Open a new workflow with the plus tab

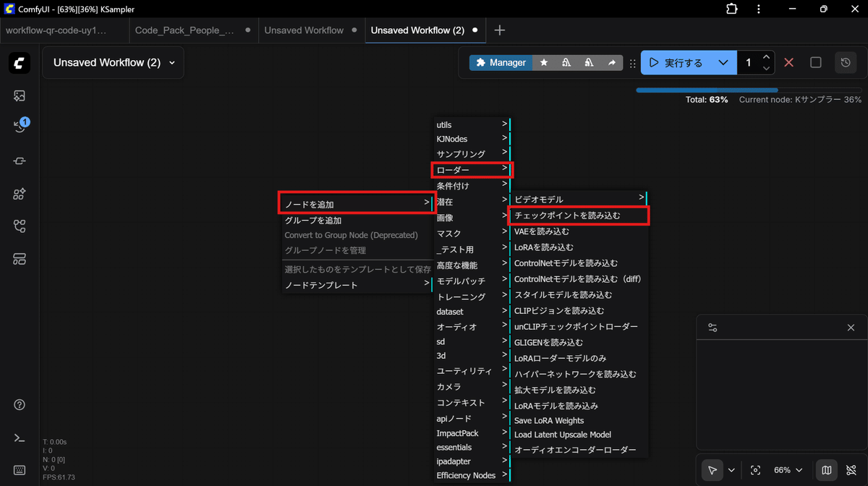pos(499,30)
